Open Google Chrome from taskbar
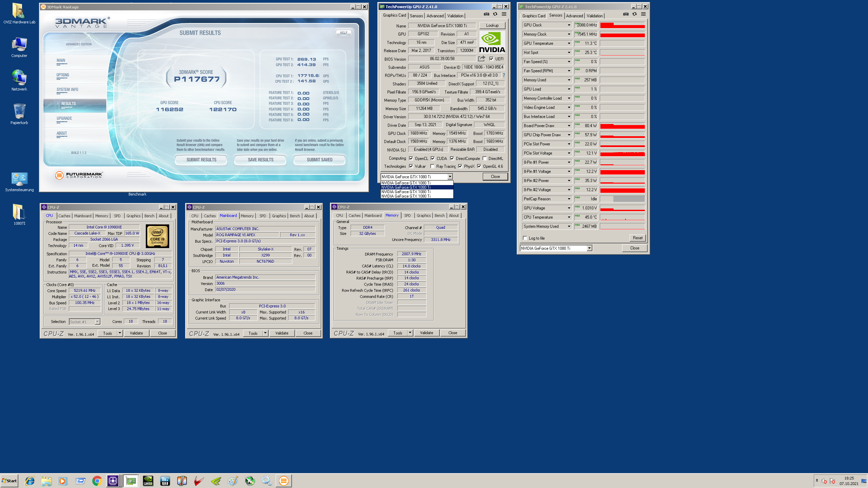Viewport: 868px width, 488px height. tap(97, 481)
